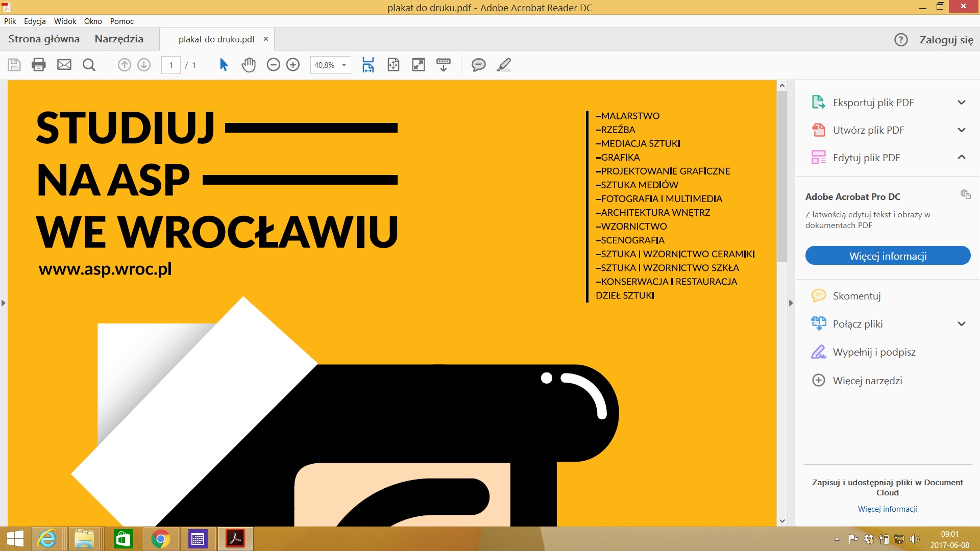The image size is (980, 551).
Task: Open Wypełnij i podpisz tool
Action: tap(864, 352)
